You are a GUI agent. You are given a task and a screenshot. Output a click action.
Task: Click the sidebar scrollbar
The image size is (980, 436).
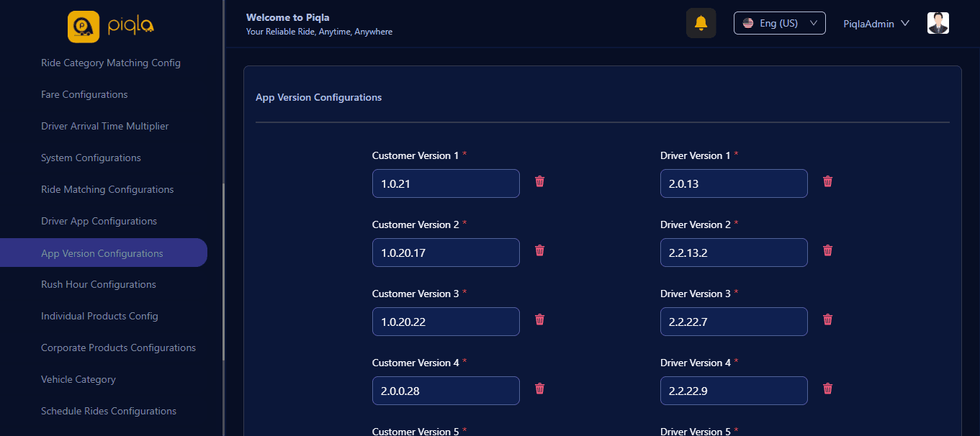223,272
